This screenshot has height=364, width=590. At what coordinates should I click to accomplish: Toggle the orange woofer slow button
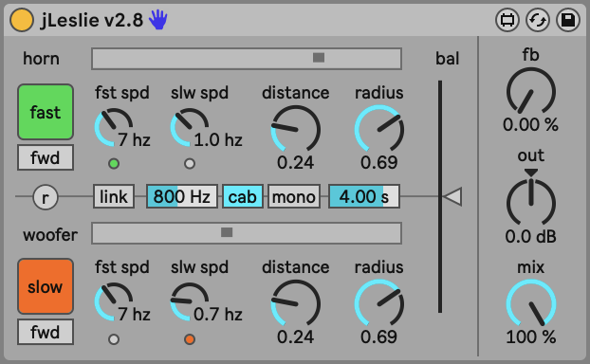[46, 286]
